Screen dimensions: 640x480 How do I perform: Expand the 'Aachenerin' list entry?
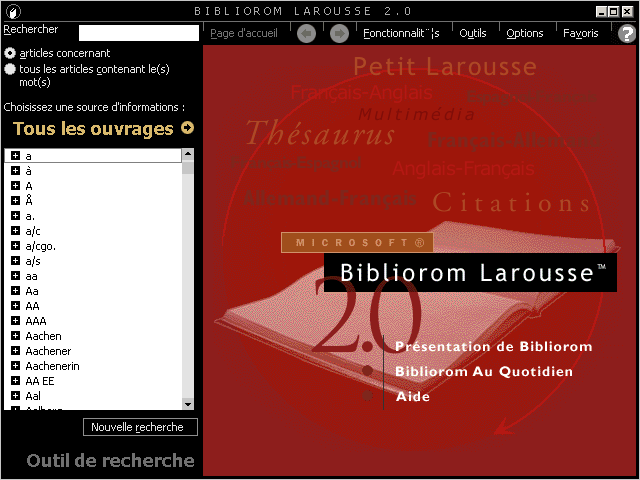(x=16, y=366)
